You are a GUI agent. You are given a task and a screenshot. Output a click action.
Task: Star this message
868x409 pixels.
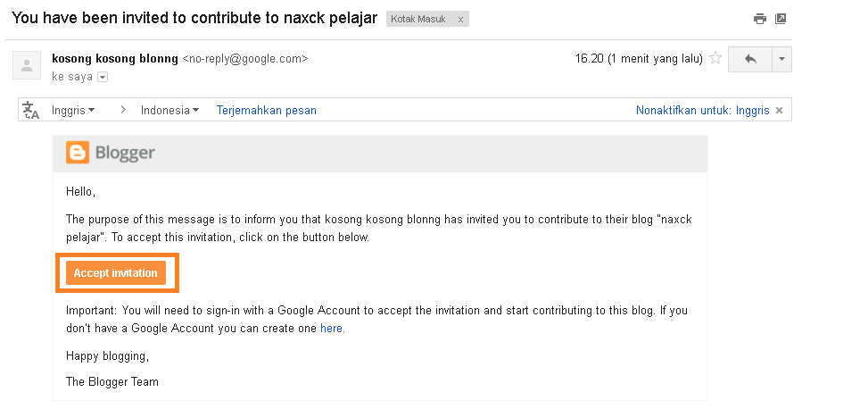(715, 58)
